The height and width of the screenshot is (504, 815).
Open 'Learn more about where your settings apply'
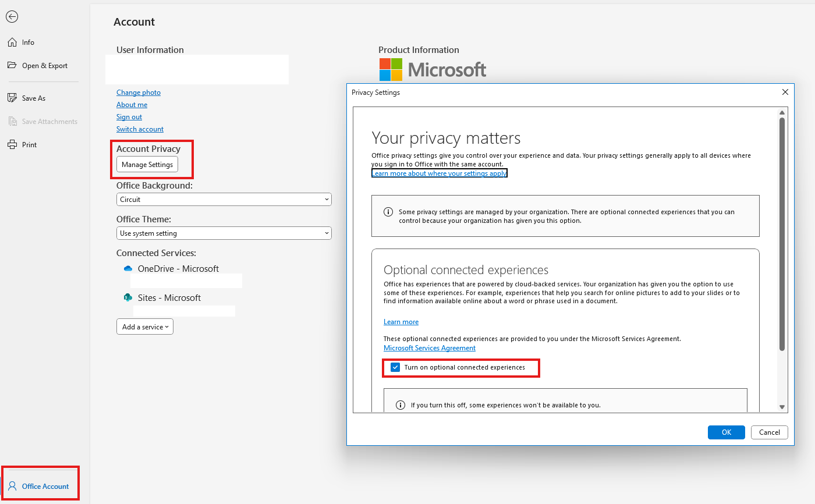tap(440, 173)
